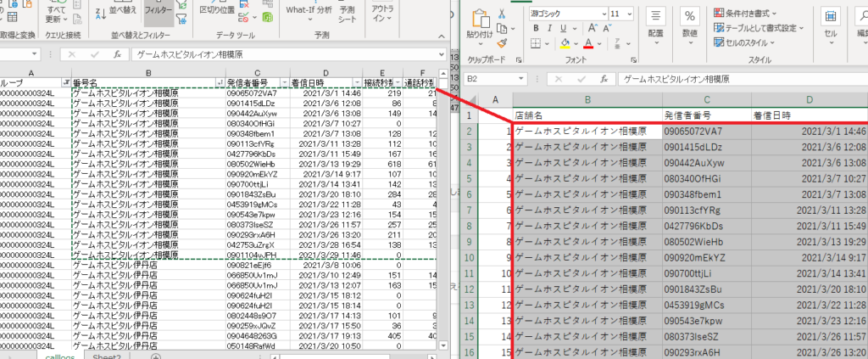Click 予測シート forecast sheet button
Screen dimensions: 868x359
pos(347,14)
